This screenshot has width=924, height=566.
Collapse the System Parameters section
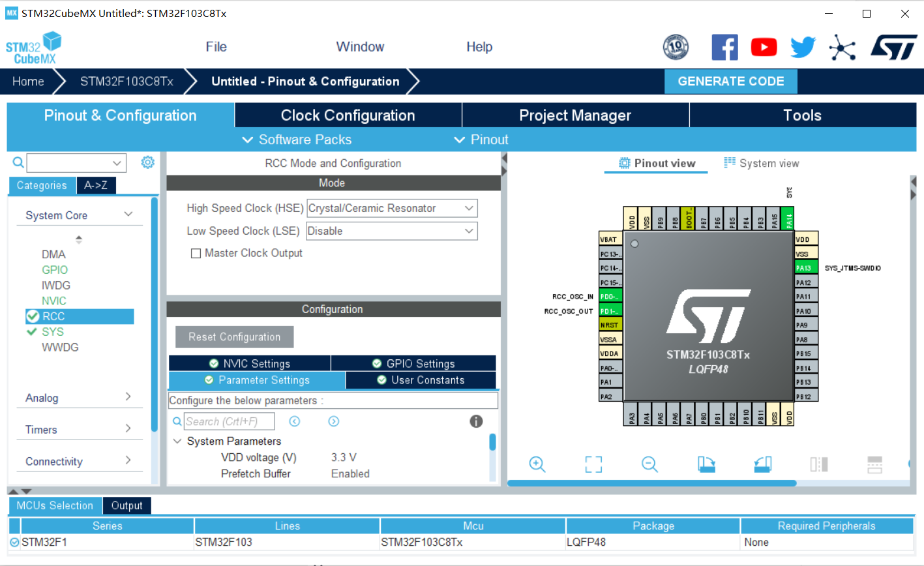click(x=177, y=441)
